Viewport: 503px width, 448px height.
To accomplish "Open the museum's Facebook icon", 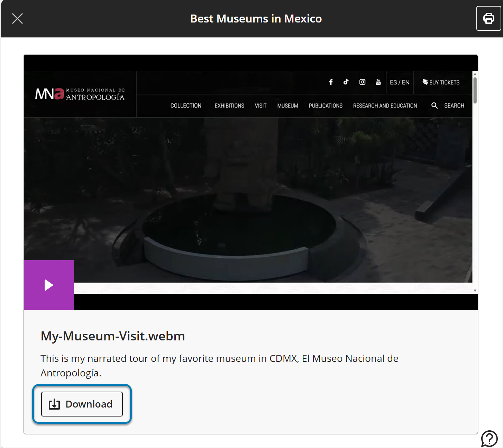I will 331,82.
